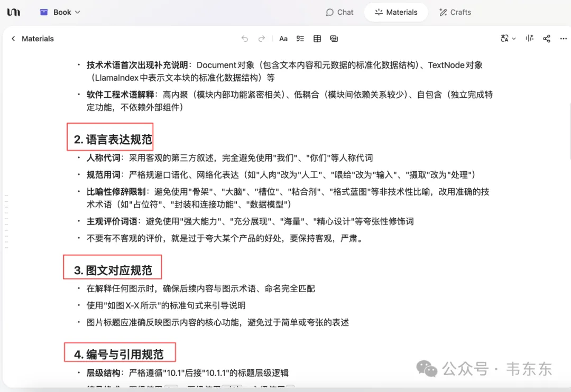Share this document
571x392 pixels.
tap(547, 39)
